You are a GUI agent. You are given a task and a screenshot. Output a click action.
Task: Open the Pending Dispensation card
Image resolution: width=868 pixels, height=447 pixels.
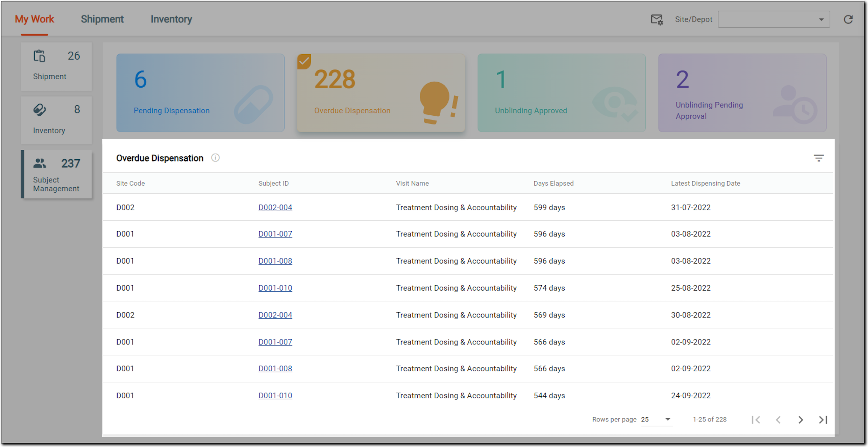[200, 93]
